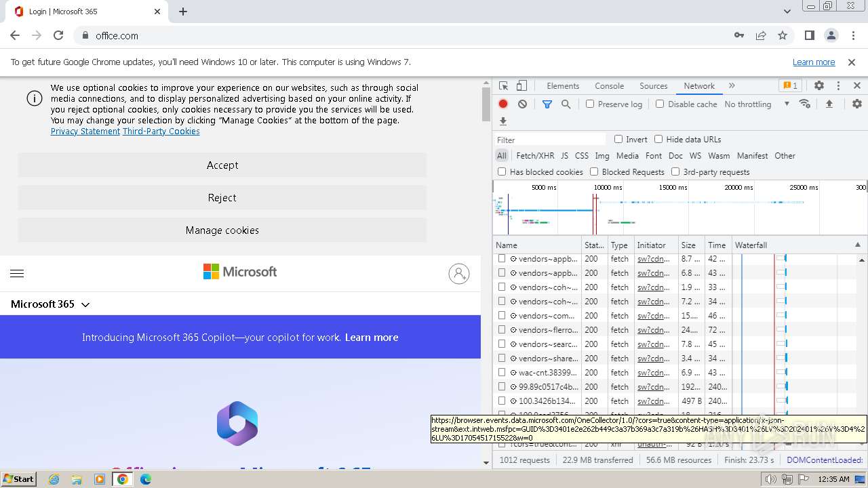This screenshot has height=488, width=868.
Task: Select the Network tab
Action: [x=699, y=86]
